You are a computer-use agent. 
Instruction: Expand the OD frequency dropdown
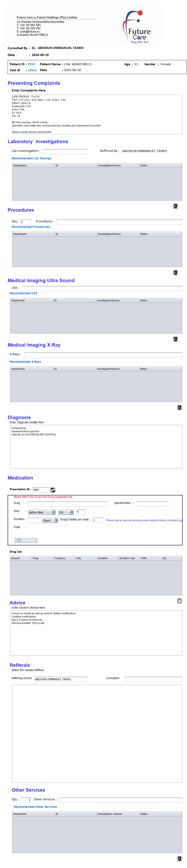(x=66, y=512)
